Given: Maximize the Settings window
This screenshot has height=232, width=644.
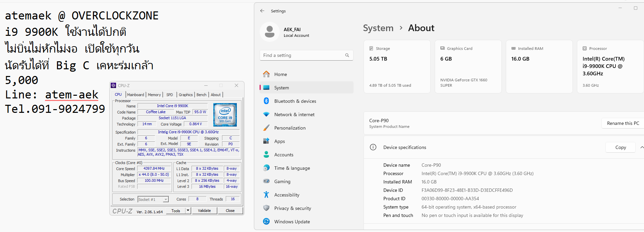Looking at the screenshot, I should (x=635, y=8).
